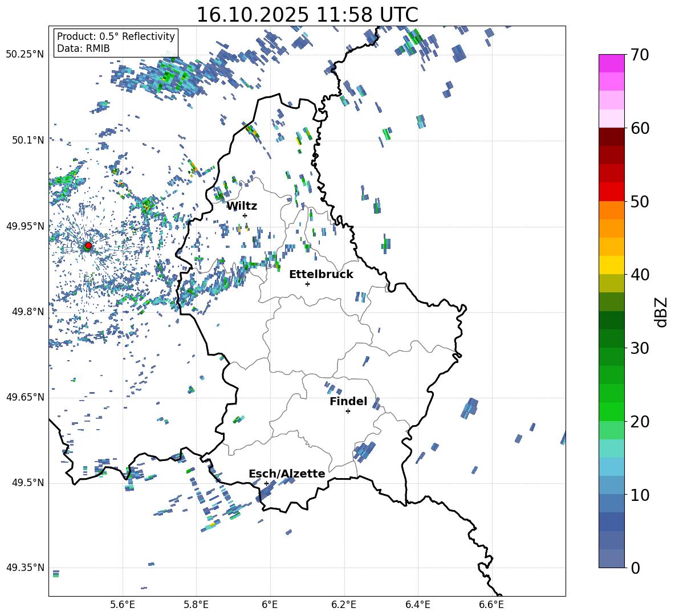Click the 49.8°N latitude label
Image resolution: width=675 pixels, height=616 pixels.
(28, 312)
